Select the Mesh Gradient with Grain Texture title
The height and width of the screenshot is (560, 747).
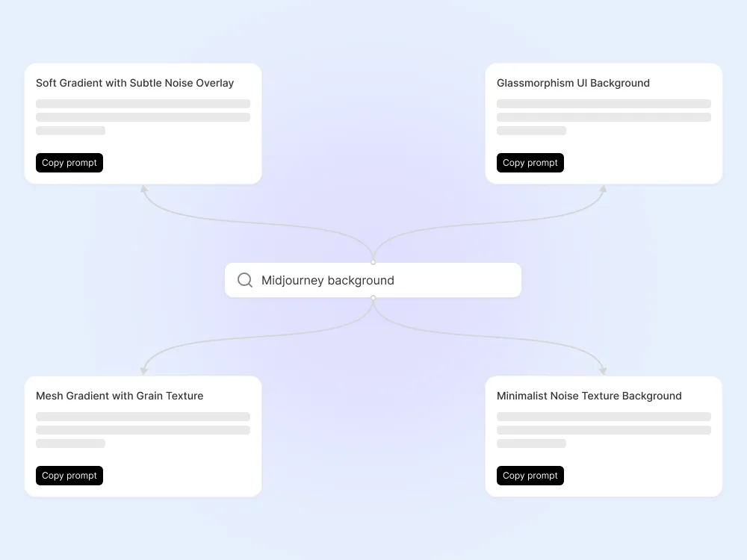pyautogui.click(x=120, y=396)
